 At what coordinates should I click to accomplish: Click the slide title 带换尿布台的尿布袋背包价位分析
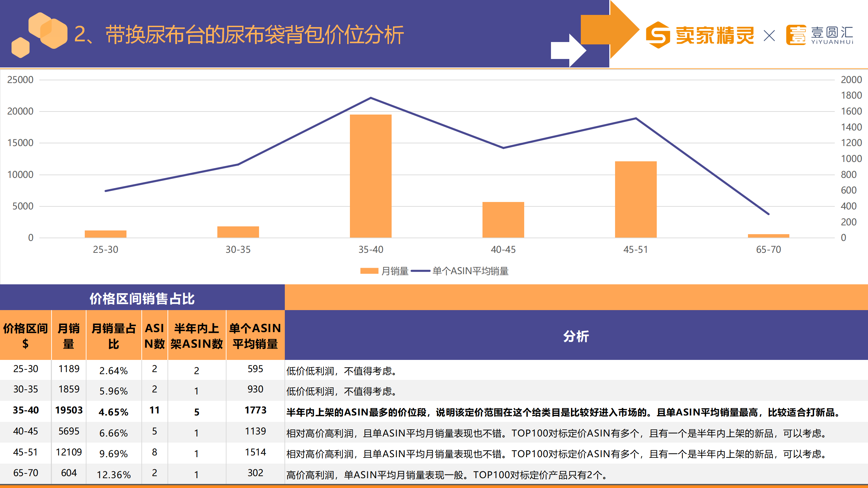[255, 35]
